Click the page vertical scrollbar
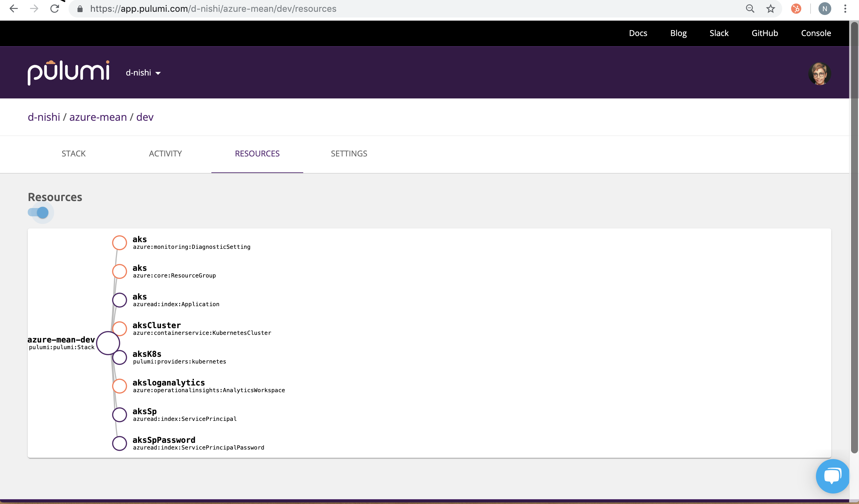 pos(854,238)
